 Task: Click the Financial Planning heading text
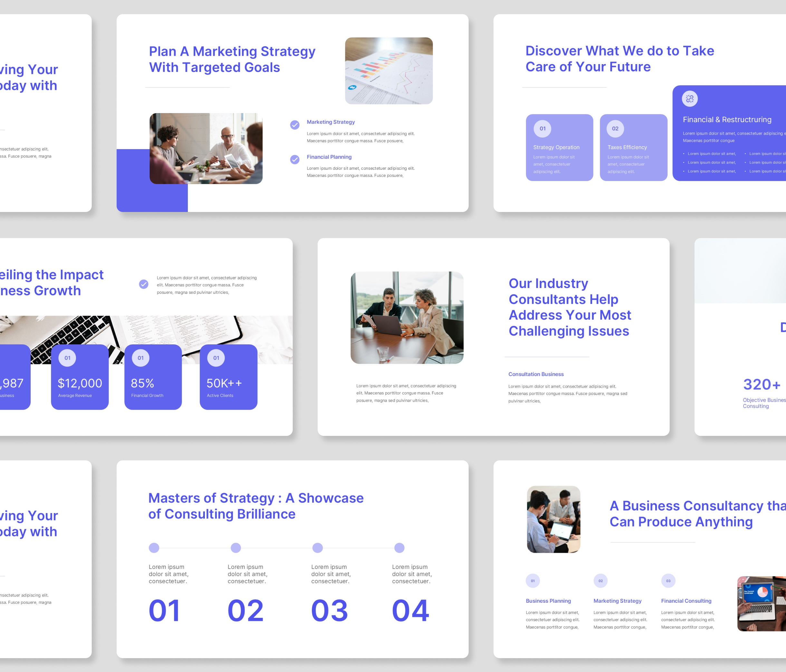pos(329,157)
